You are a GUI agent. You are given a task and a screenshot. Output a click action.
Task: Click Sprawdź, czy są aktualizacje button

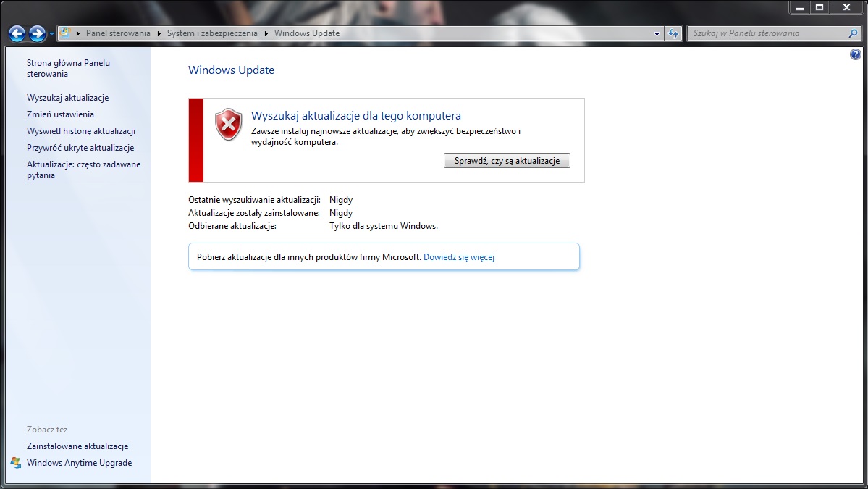(x=507, y=161)
